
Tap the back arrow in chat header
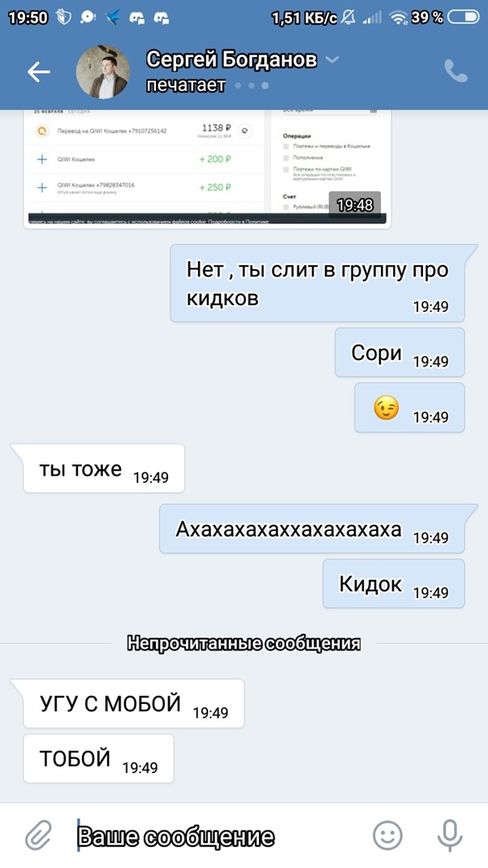[39, 72]
